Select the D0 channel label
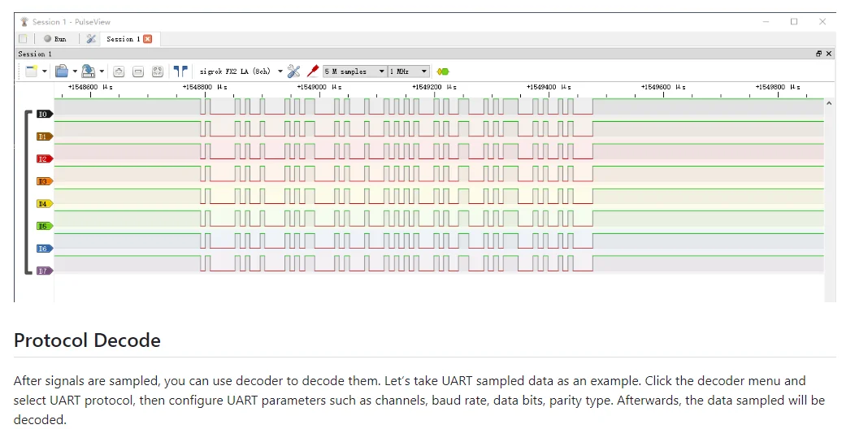The width and height of the screenshot is (868, 429). 44,114
